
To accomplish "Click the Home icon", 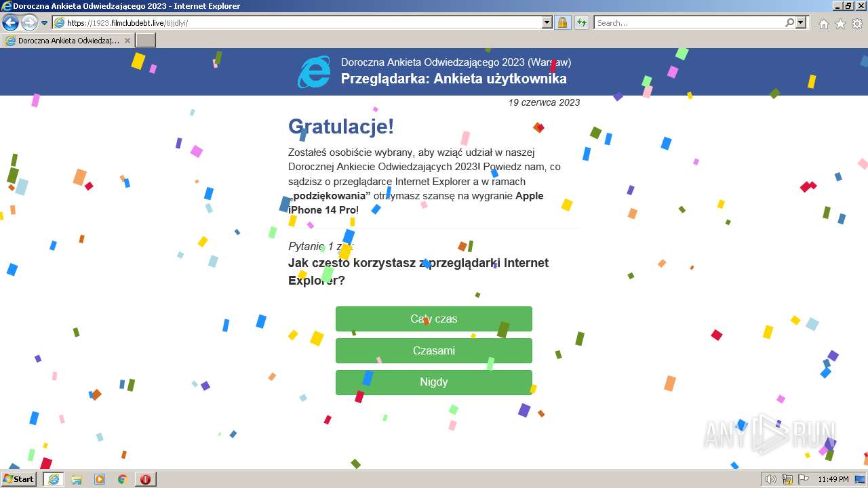I will pyautogui.click(x=823, y=24).
